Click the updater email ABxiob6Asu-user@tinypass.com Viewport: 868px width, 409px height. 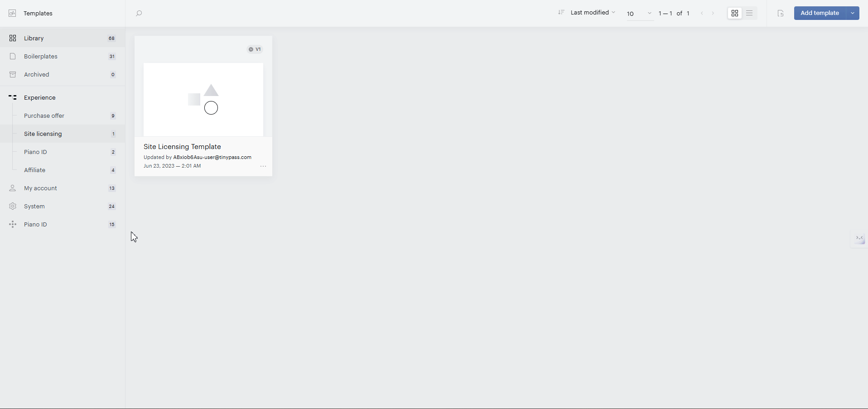tap(212, 157)
